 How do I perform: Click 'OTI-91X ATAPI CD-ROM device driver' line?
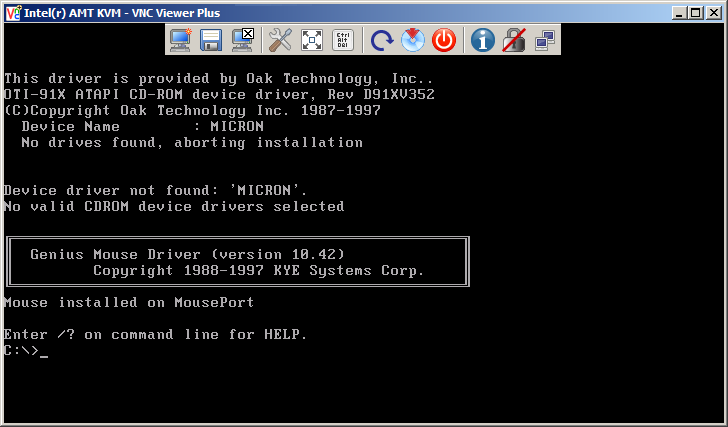[219, 95]
